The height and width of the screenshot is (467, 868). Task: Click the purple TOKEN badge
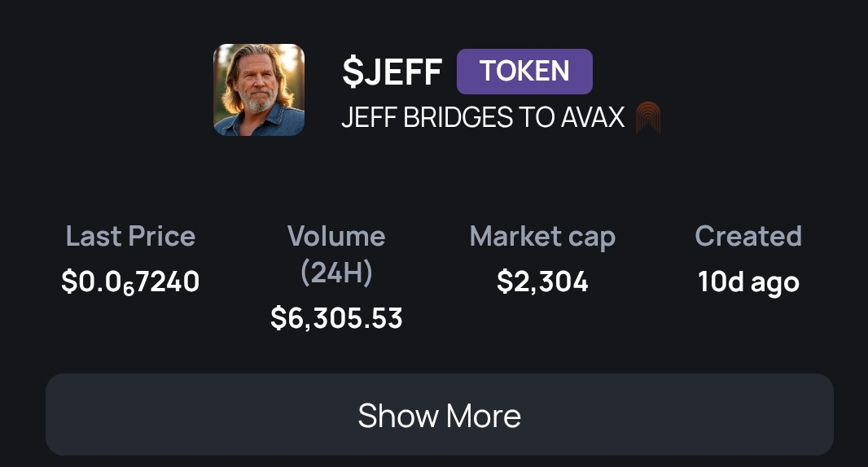tap(524, 72)
